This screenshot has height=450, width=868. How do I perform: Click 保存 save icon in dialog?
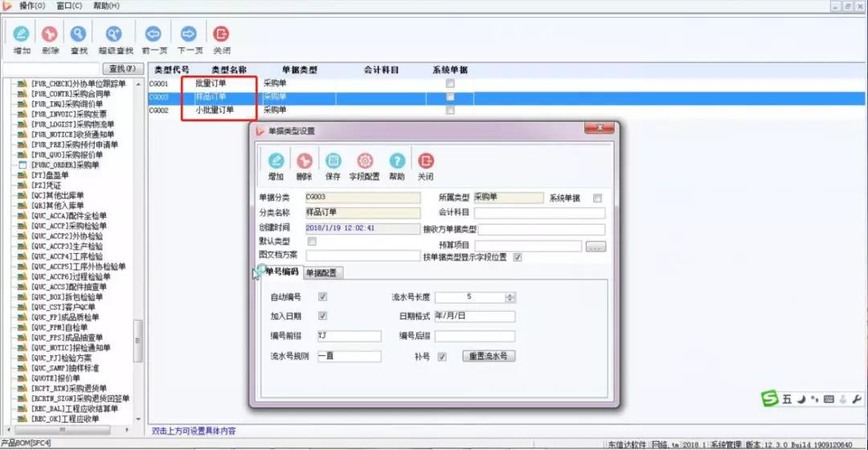333,162
